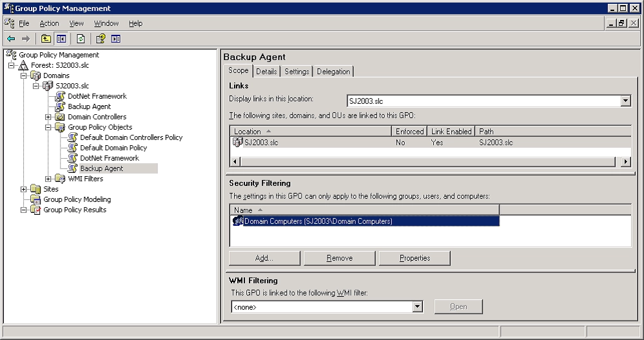Select Backup Agent under Group Policy Objects
The height and width of the screenshot is (340, 644).
(x=101, y=168)
